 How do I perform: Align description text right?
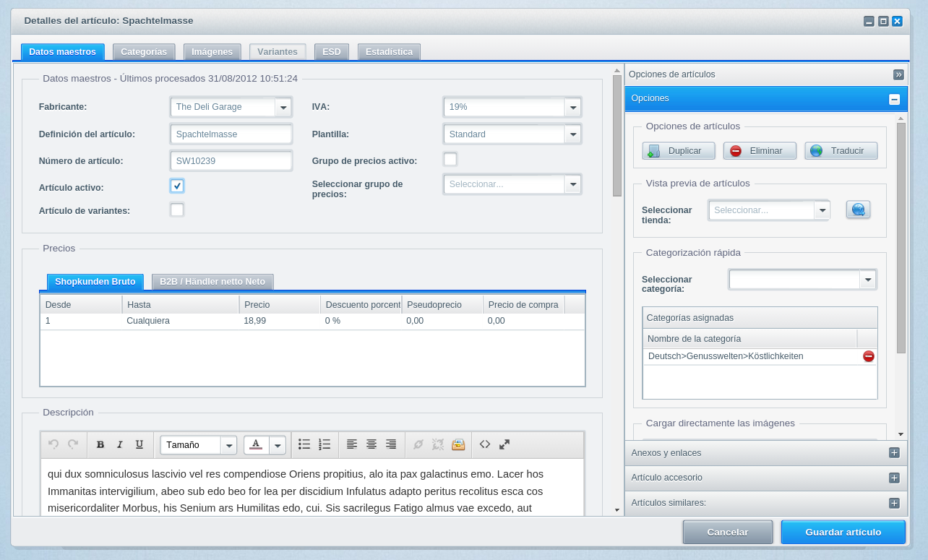(391, 444)
